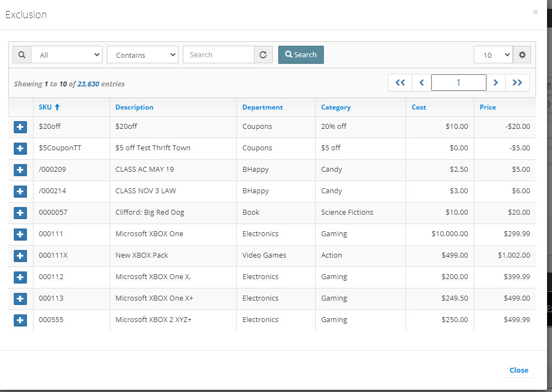Screen dimensions: 552x392
Task: Click the $299.99 price cell
Action: (517, 233)
